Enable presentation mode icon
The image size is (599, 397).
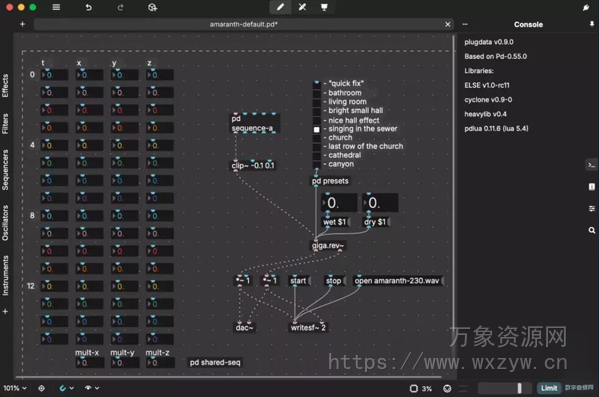pyautogui.click(x=324, y=7)
